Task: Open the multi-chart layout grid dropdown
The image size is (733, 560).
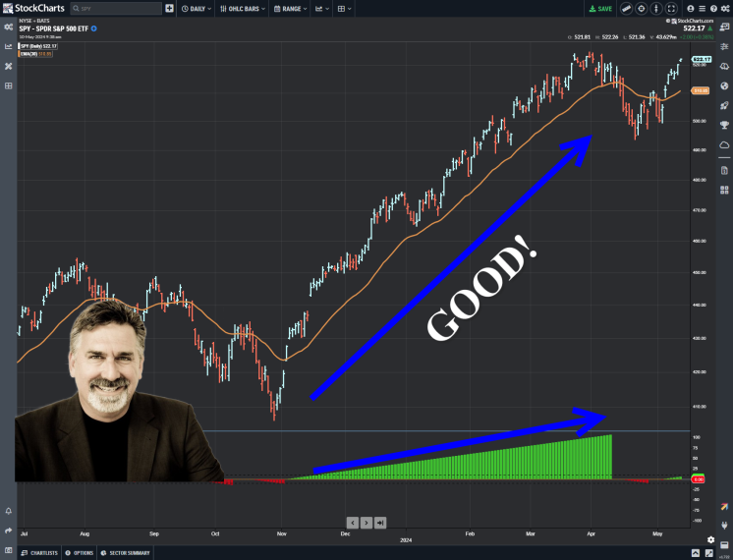Action: [x=344, y=9]
